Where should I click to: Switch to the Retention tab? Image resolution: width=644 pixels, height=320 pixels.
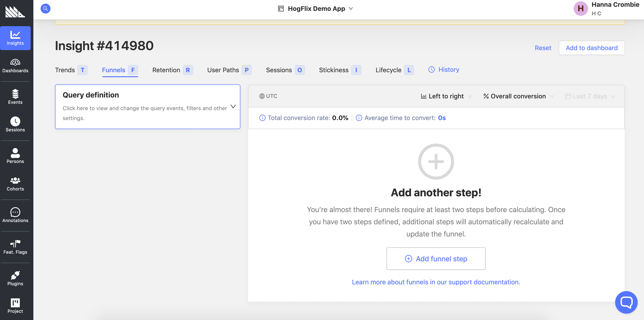tap(166, 70)
